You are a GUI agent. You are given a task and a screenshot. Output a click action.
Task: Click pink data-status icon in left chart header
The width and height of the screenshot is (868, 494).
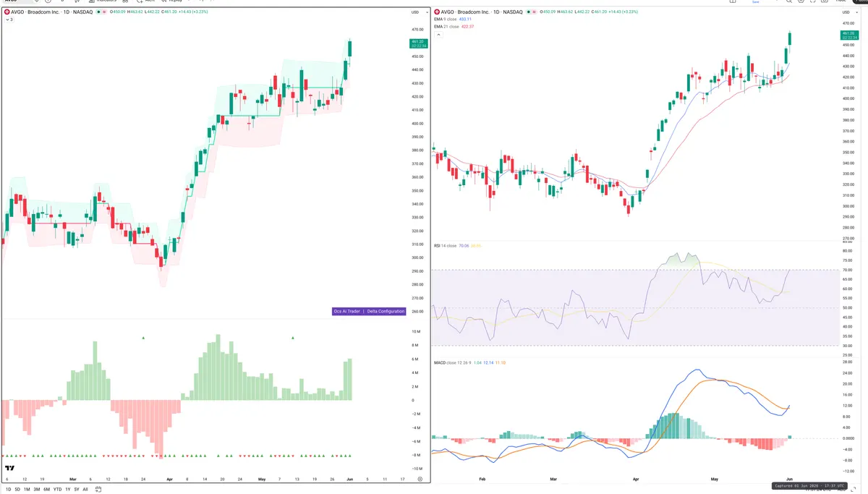104,12
